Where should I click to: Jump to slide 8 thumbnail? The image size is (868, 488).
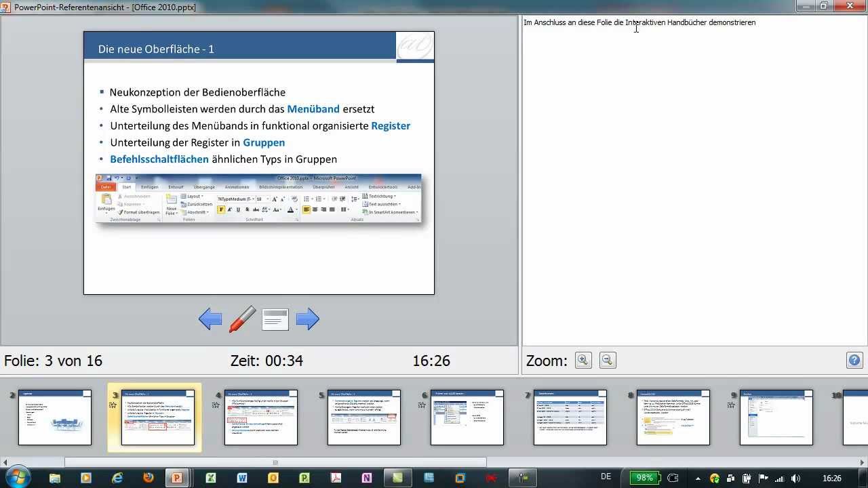(673, 418)
